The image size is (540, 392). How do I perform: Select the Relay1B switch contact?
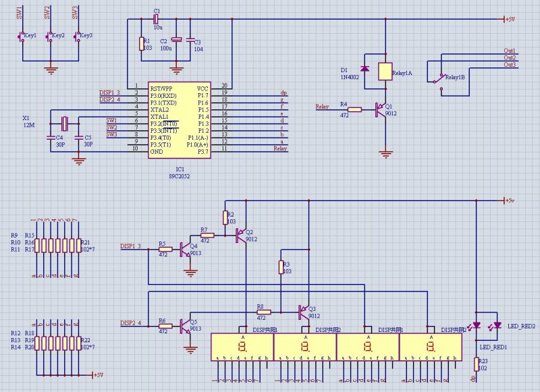click(439, 77)
